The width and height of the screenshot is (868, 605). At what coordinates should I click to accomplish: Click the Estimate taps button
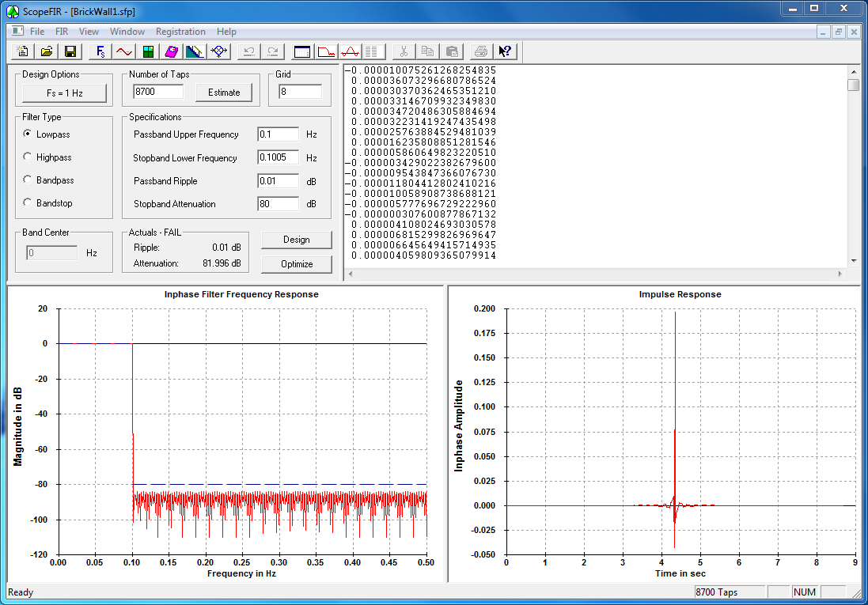(224, 93)
